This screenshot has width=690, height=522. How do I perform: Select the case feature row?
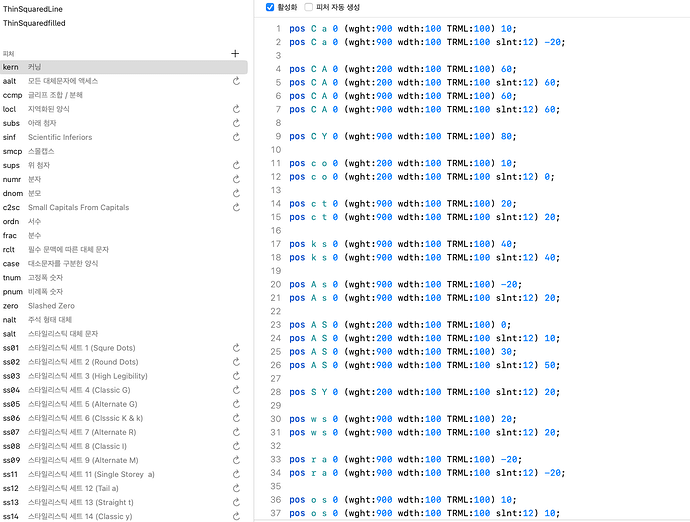pos(124,264)
